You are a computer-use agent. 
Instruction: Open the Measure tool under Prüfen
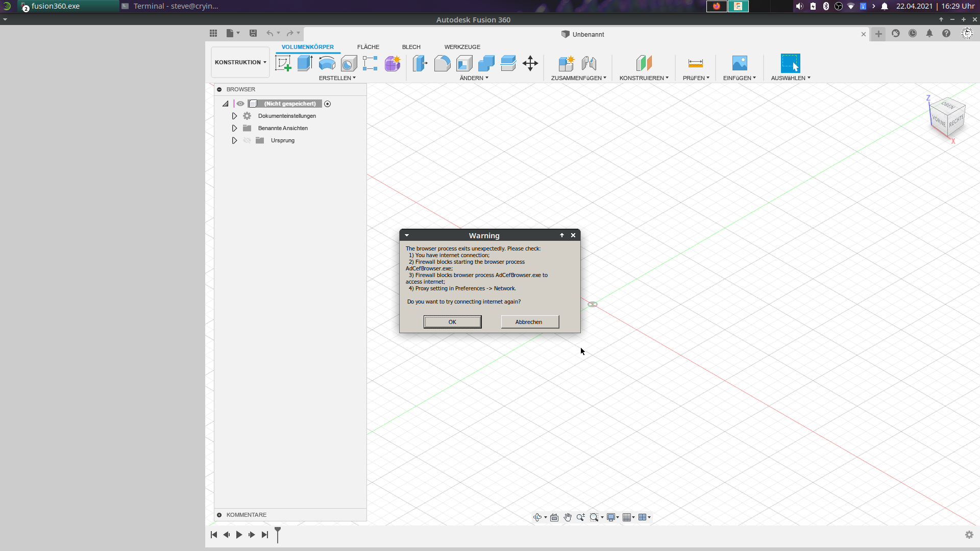coord(696,63)
